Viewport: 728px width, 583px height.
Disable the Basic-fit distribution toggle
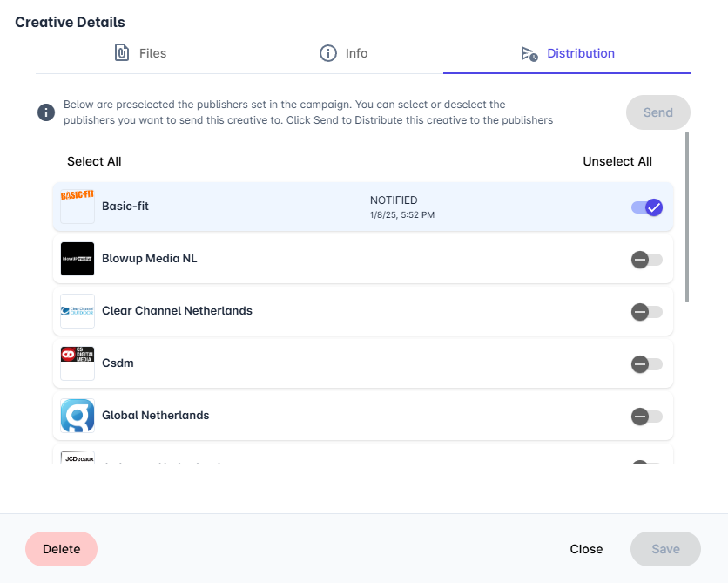(x=647, y=207)
